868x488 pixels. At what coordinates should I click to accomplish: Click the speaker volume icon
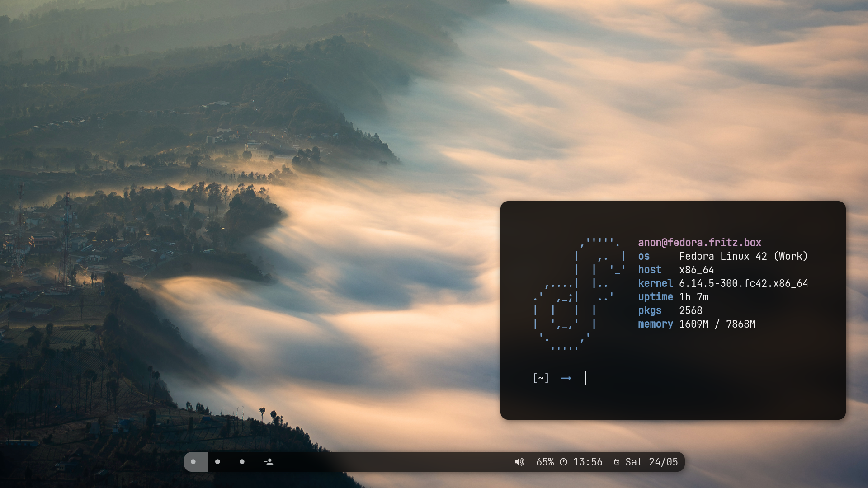(519, 462)
